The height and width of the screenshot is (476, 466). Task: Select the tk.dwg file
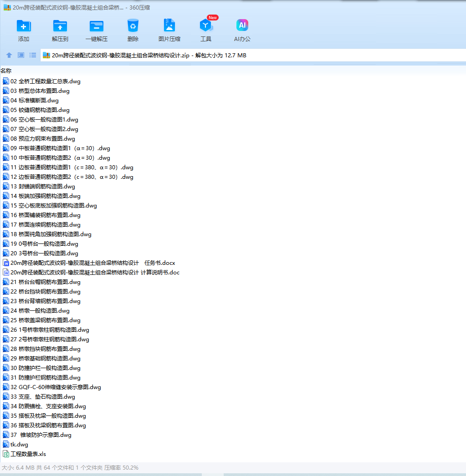tap(15, 445)
